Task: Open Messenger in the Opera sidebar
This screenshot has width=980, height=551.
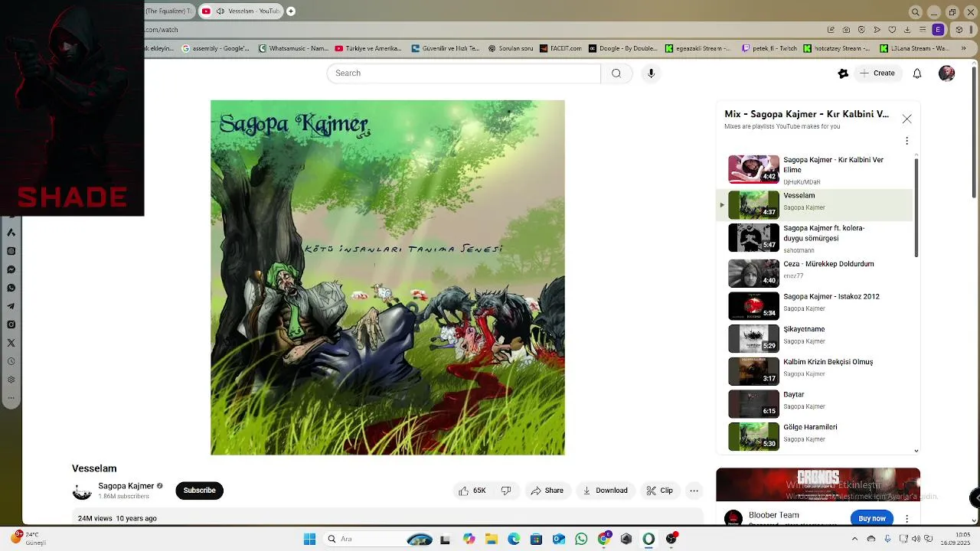Action: coord(11,269)
